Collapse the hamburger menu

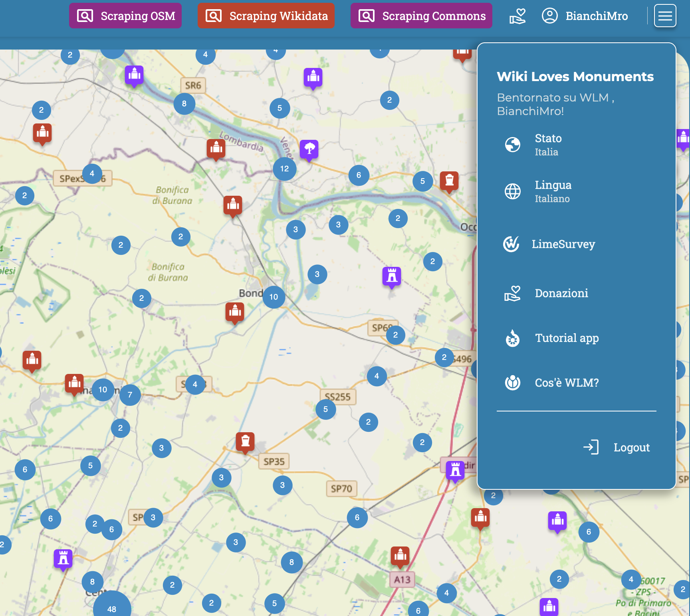(665, 16)
